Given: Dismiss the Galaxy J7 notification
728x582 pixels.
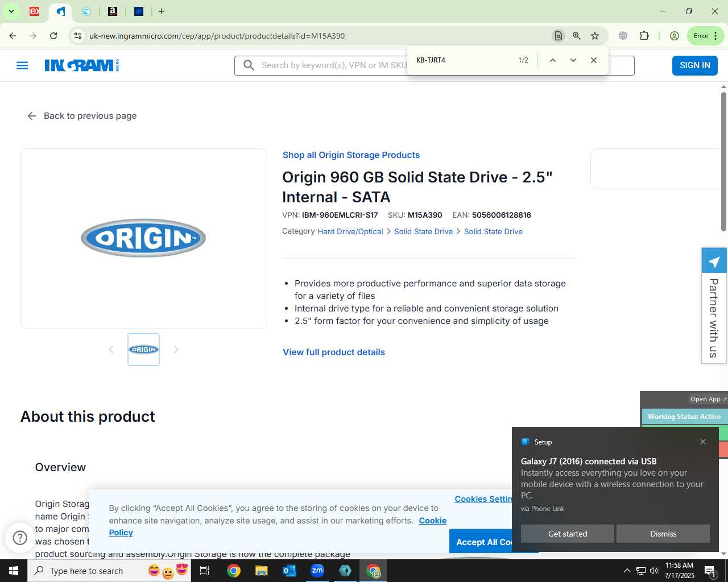Looking at the screenshot, I should click(663, 534).
